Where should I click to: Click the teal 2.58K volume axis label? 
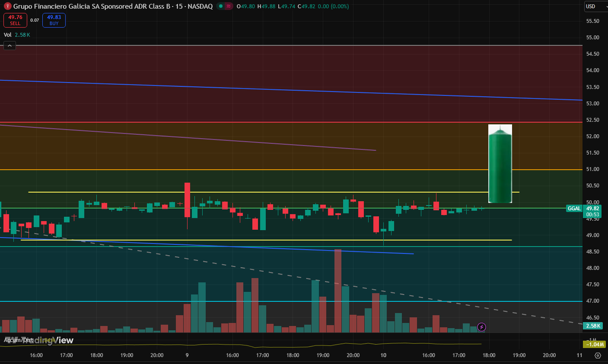click(x=593, y=326)
